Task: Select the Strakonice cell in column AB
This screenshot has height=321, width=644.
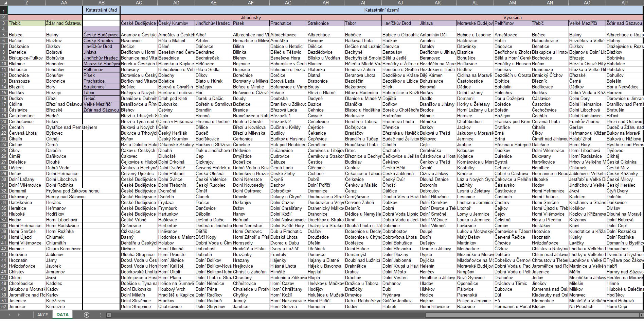Action: coord(101,87)
